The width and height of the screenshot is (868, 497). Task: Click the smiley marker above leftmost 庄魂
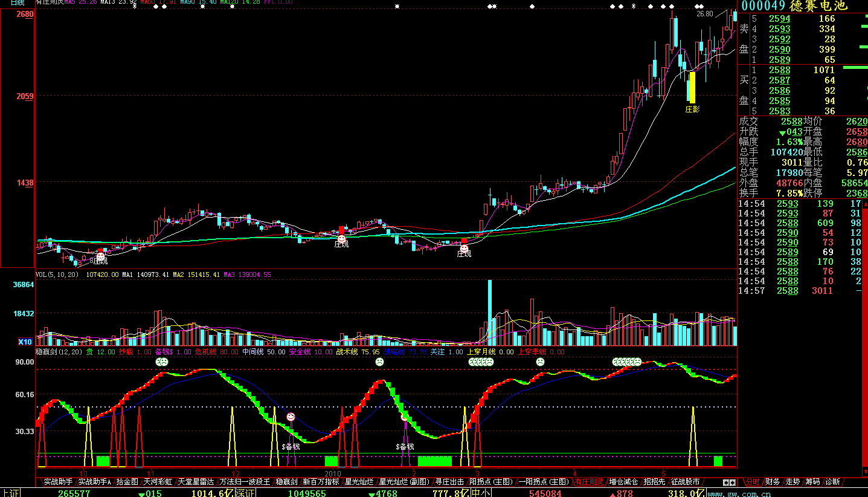pyautogui.click(x=100, y=257)
